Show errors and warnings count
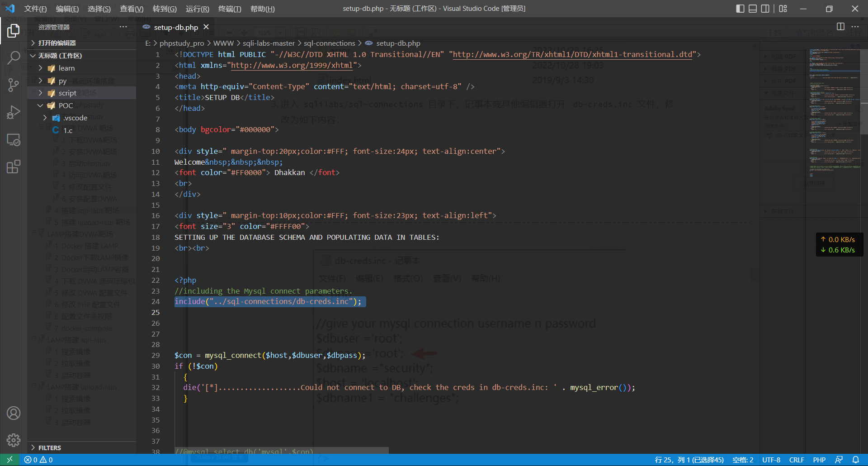This screenshot has width=868, height=466. [38, 460]
